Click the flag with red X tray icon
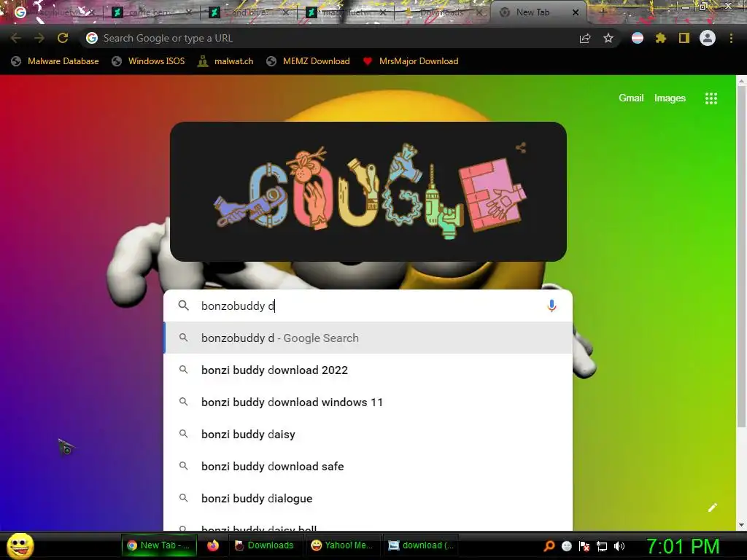747x560 pixels. (584, 545)
